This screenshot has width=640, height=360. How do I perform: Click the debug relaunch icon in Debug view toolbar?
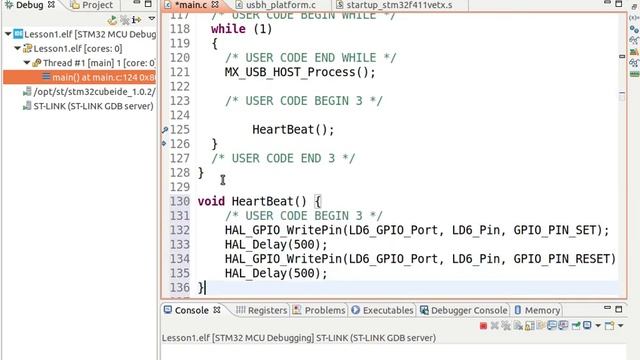pyautogui.click(x=112, y=20)
